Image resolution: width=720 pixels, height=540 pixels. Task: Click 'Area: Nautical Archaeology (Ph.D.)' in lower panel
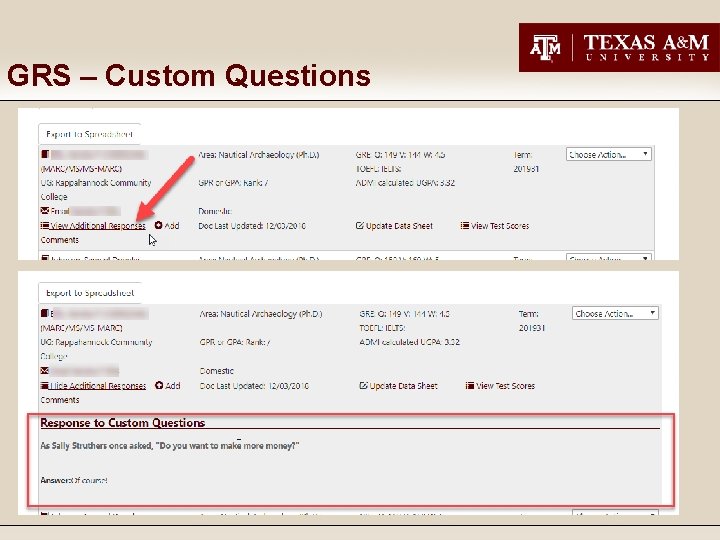(x=261, y=314)
